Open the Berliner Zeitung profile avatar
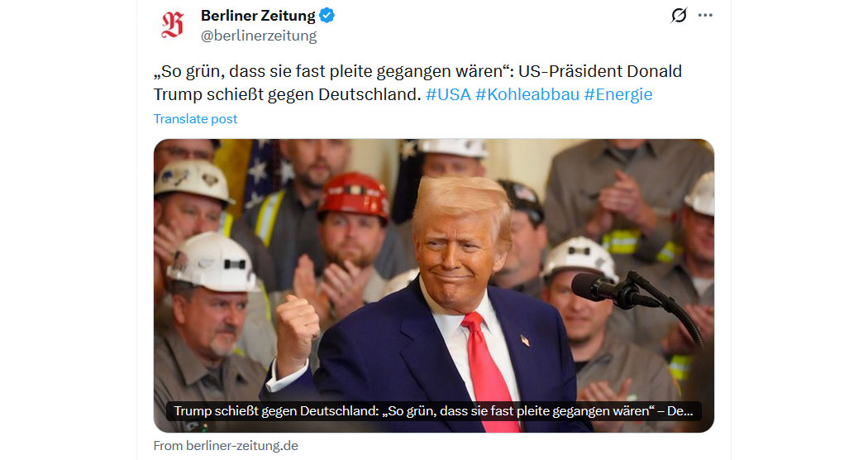This screenshot has height=460, width=868. pos(173,26)
